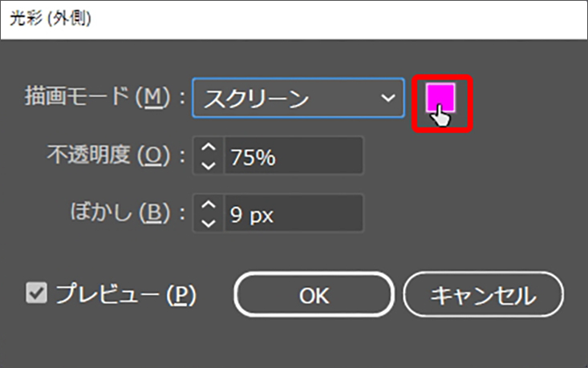The height and width of the screenshot is (368, 588).
Task: Toggle the プレビュー checkbox
Action: click(x=37, y=293)
